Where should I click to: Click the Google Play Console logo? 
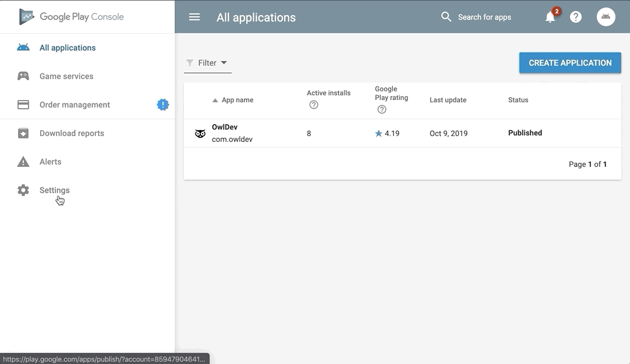click(x=72, y=16)
